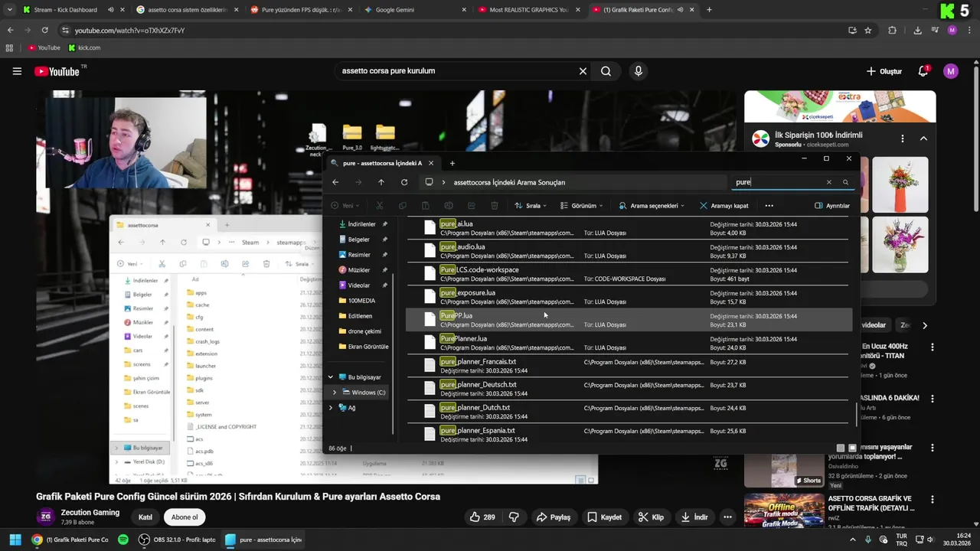Open Arama seçenekleri dropdown
980x551 pixels.
point(652,205)
